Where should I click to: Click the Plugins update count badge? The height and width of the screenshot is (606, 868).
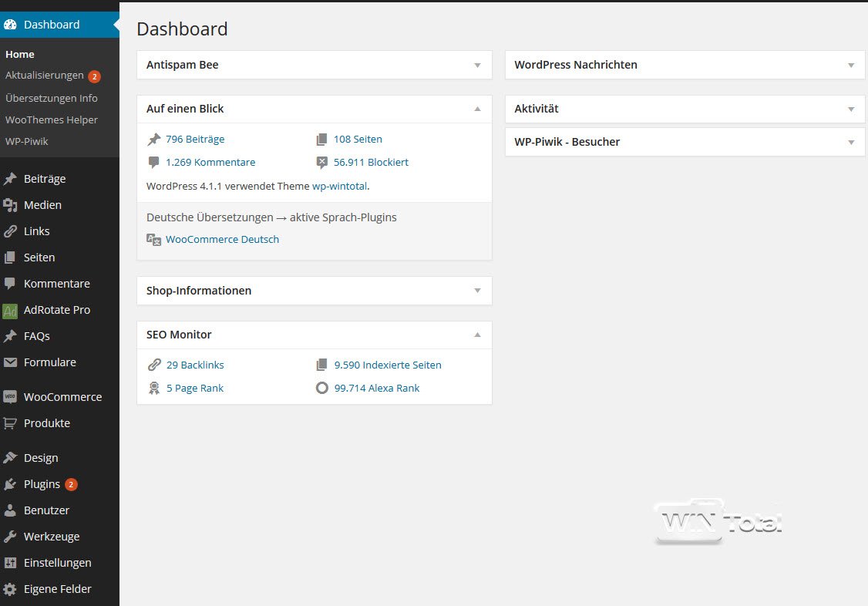(x=71, y=484)
